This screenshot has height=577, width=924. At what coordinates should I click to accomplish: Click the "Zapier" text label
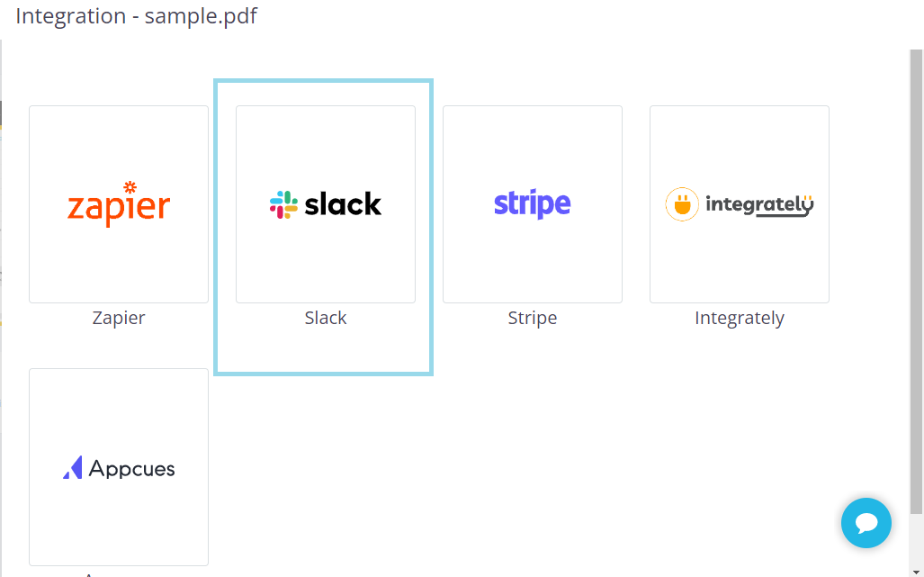[x=119, y=318]
